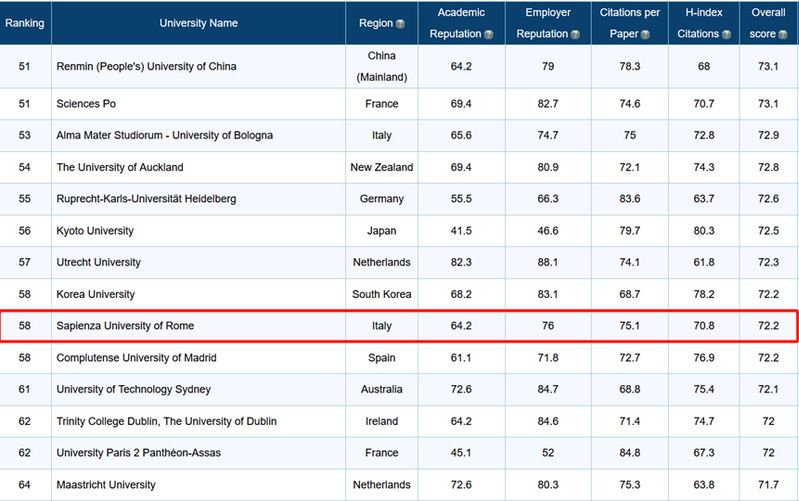Select Utrecht University row
The image size is (799, 501).
click(x=99, y=262)
